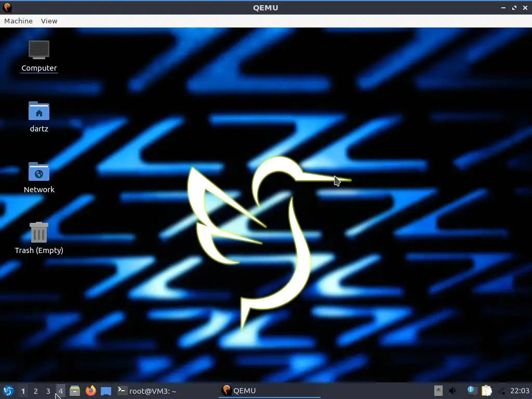Launch Firefox from the panel
The height and width of the screenshot is (399, 532).
click(90, 391)
